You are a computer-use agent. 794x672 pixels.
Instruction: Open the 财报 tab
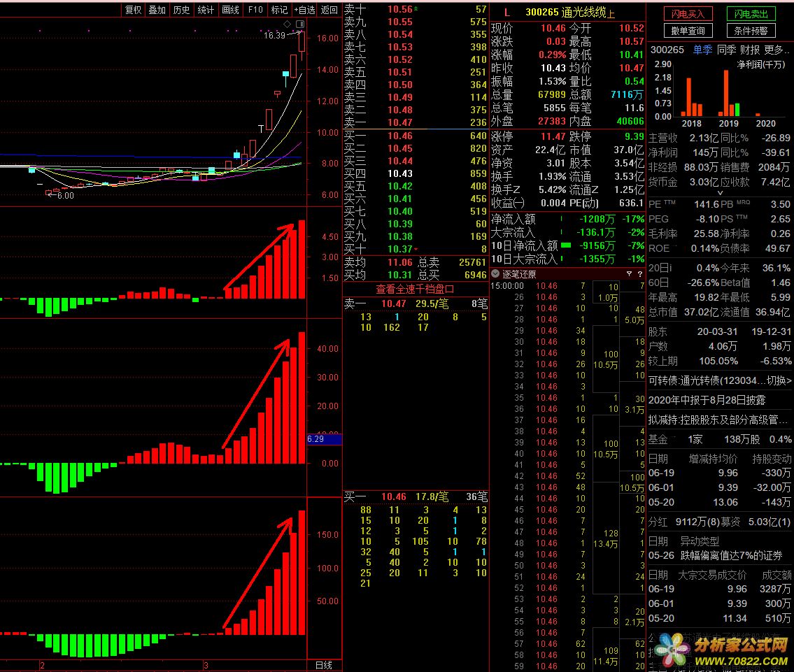(x=750, y=50)
